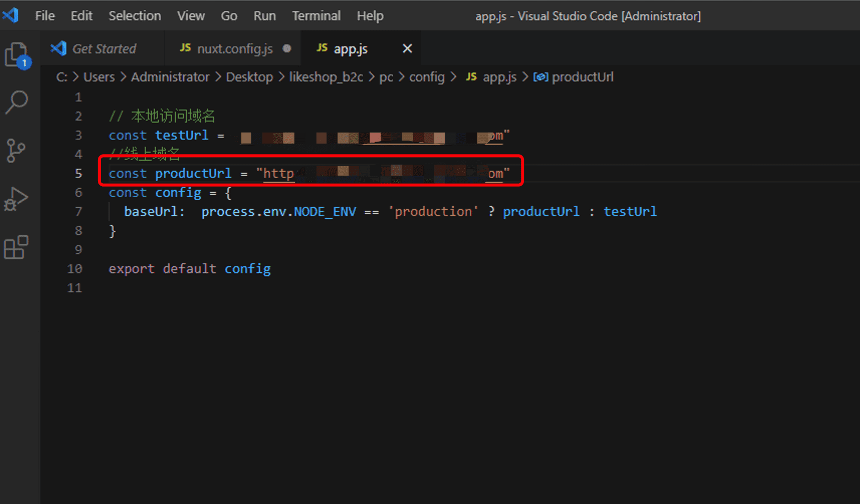Open the Go menu
This screenshot has height=504, width=860.
[x=229, y=16]
